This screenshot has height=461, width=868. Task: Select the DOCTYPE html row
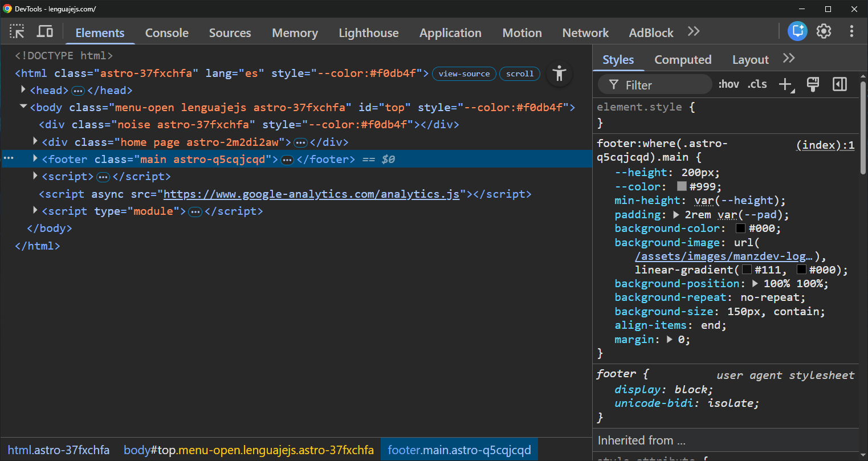296,55
